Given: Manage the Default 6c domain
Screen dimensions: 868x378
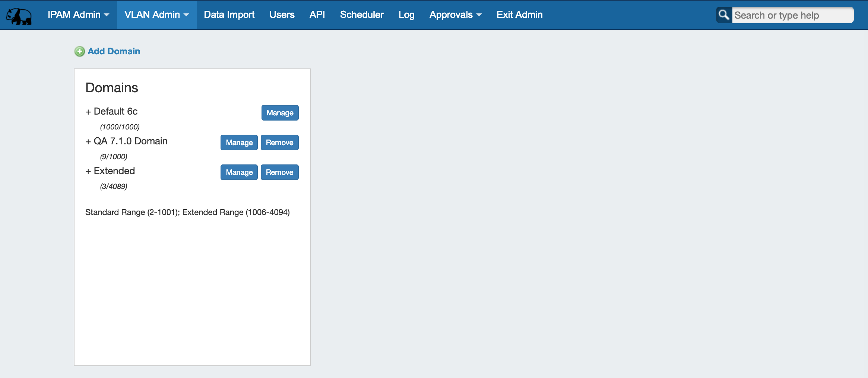Looking at the screenshot, I should (280, 113).
